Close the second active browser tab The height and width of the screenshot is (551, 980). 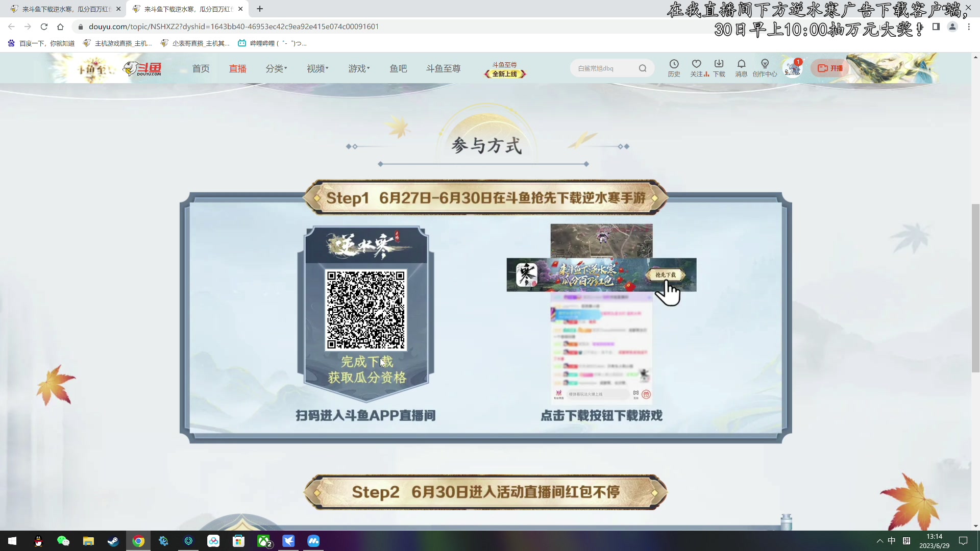tap(240, 9)
